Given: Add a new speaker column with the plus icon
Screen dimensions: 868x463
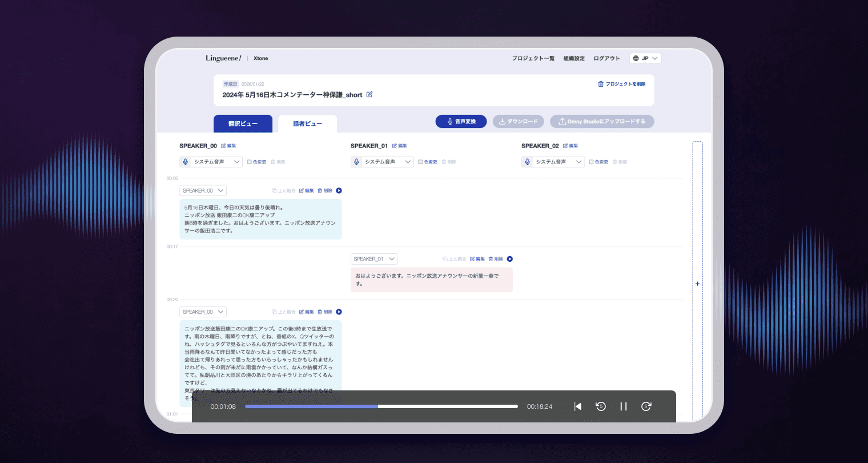Looking at the screenshot, I should (697, 284).
